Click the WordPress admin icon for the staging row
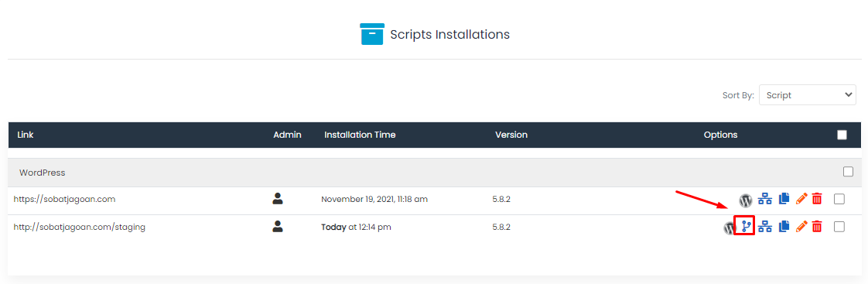868x284 pixels. pyautogui.click(x=730, y=227)
